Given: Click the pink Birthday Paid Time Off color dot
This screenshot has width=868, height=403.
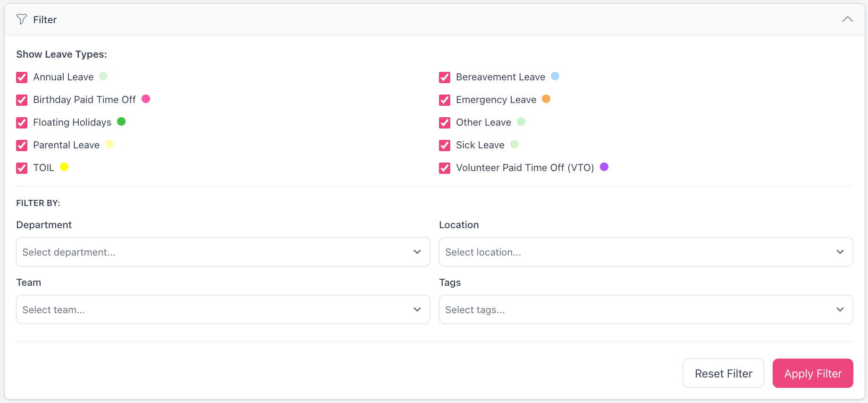Looking at the screenshot, I should pyautogui.click(x=146, y=99).
